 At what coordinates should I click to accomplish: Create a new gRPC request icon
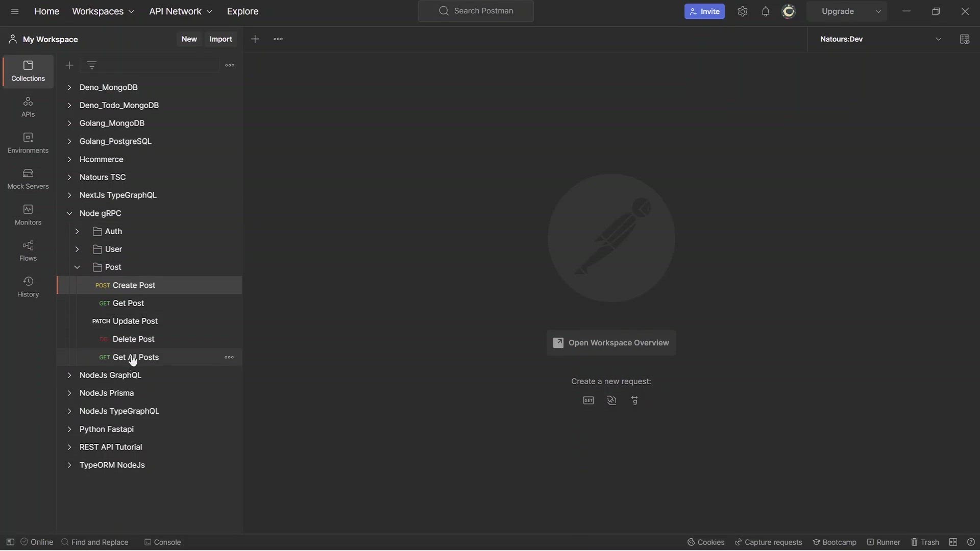[635, 400]
